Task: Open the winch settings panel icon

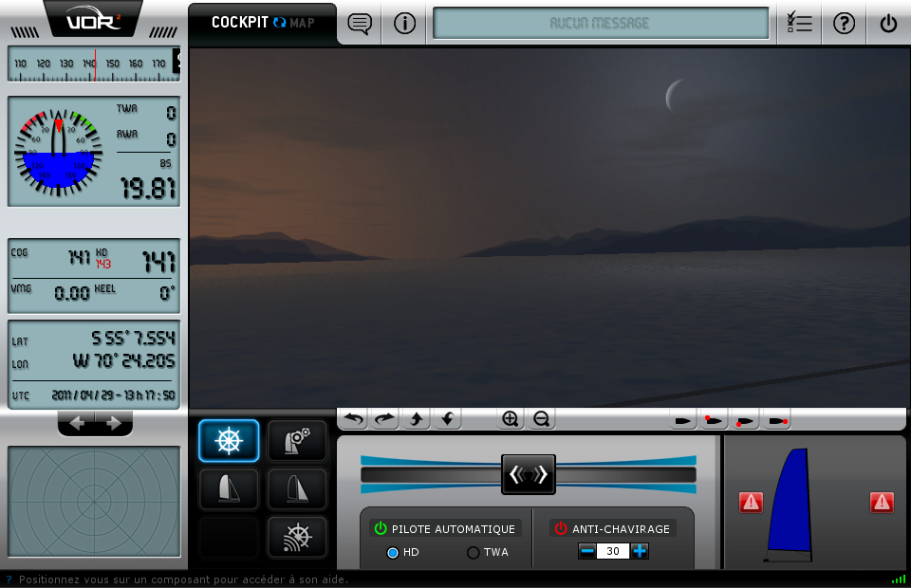Action: click(297, 441)
